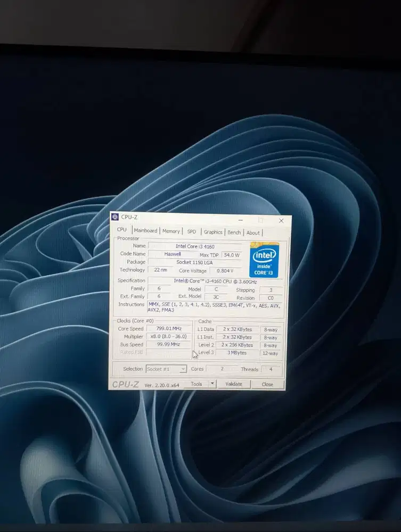Image resolution: width=401 pixels, height=532 pixels.
Task: Open the Memory tab
Action: (x=171, y=231)
